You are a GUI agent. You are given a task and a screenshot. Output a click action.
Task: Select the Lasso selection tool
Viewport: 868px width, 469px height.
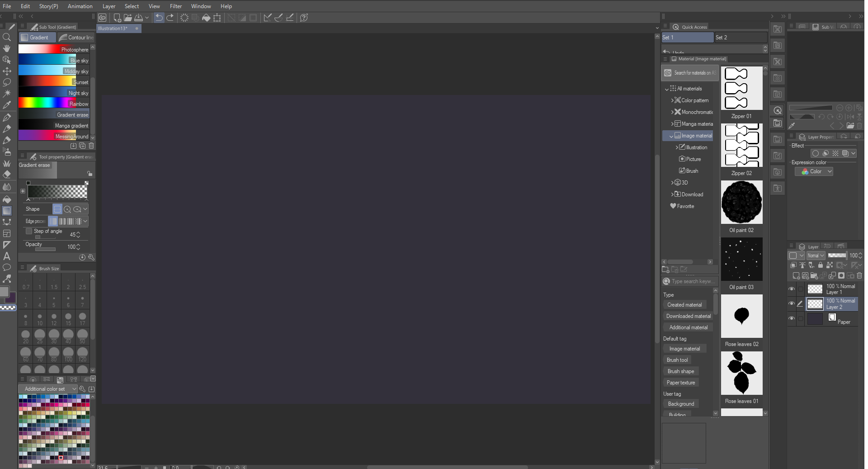point(7,82)
